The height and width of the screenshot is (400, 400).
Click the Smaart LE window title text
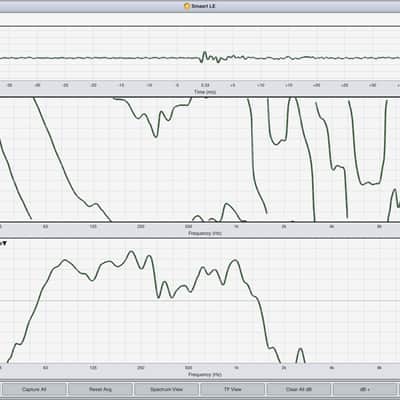(203, 6)
